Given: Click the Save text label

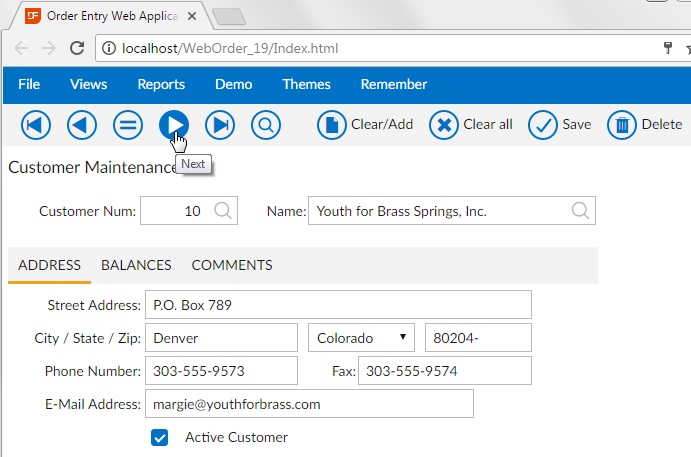Looking at the screenshot, I should 577,124.
